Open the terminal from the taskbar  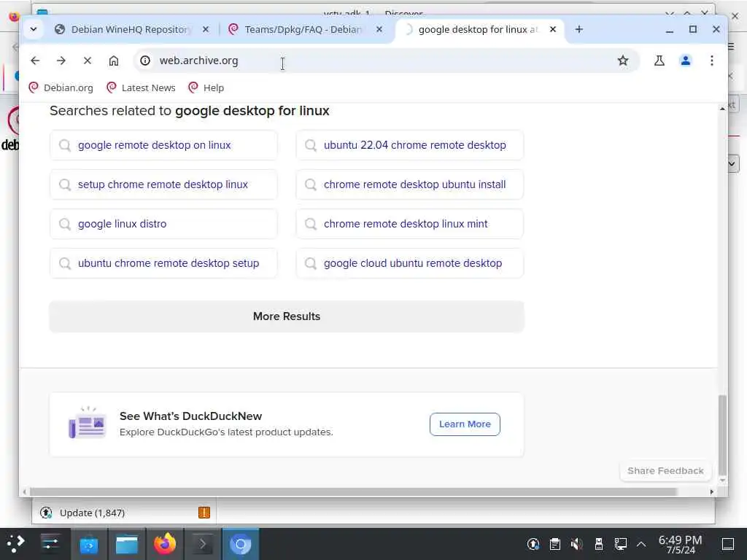(x=203, y=544)
